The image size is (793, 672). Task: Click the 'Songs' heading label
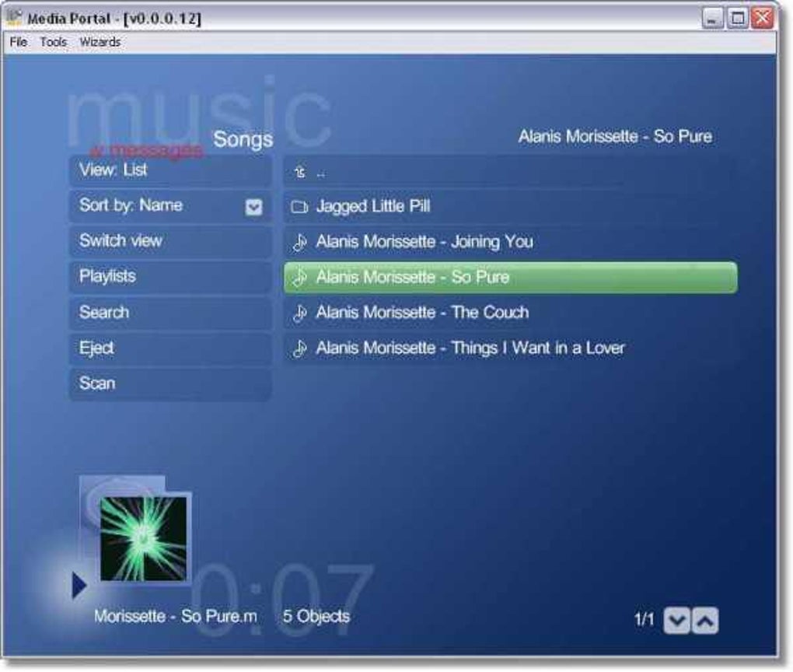point(243,139)
